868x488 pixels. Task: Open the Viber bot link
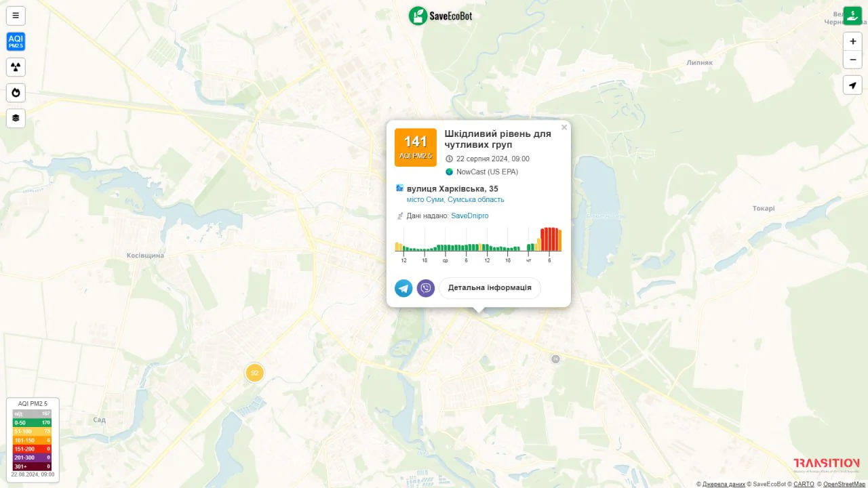pos(426,288)
